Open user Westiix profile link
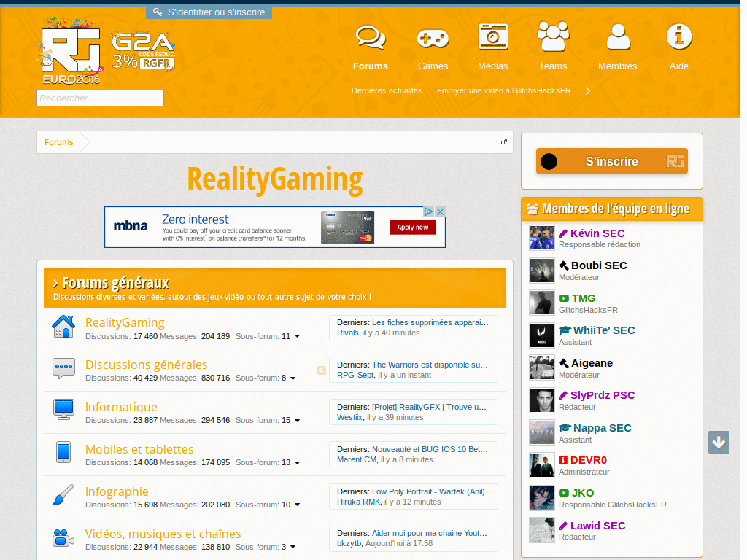 (349, 417)
